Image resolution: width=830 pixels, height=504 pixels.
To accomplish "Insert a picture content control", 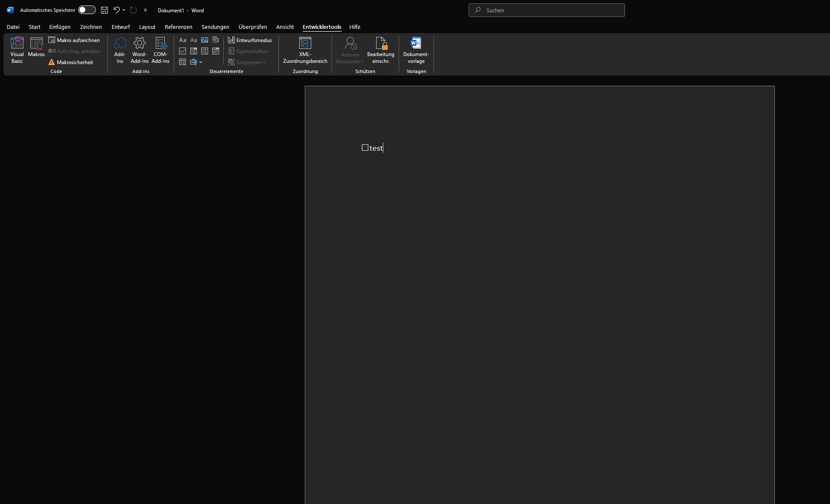I will 205,40.
